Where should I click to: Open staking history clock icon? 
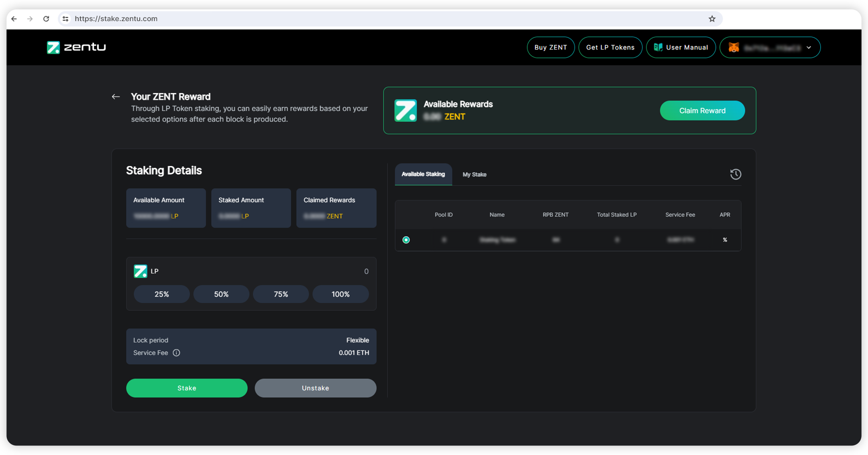coord(735,174)
